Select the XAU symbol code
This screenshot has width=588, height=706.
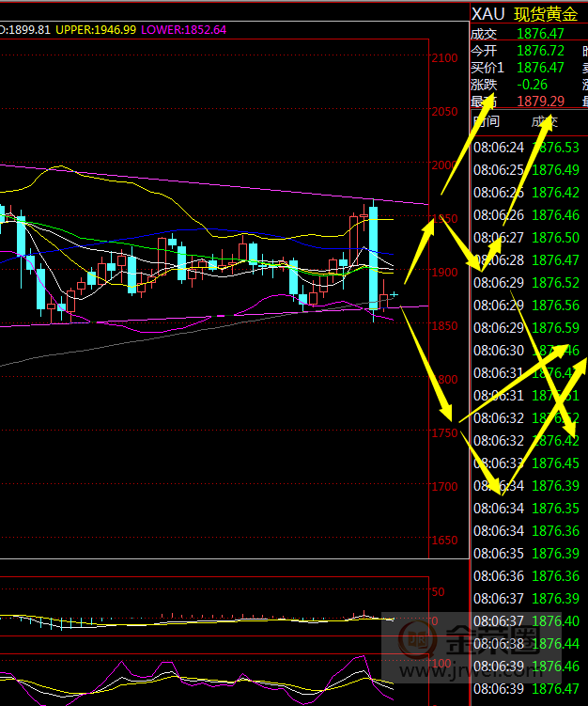pyautogui.click(x=487, y=13)
